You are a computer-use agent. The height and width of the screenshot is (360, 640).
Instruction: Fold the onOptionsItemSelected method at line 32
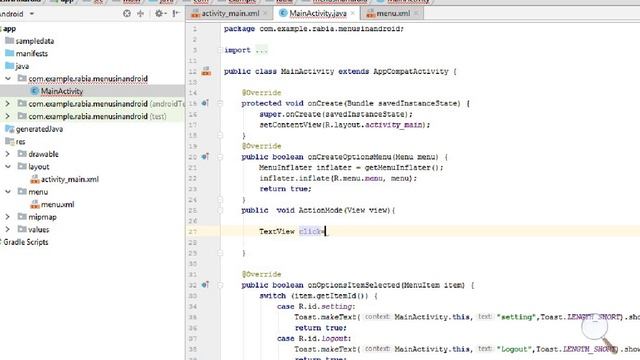pos(220,285)
